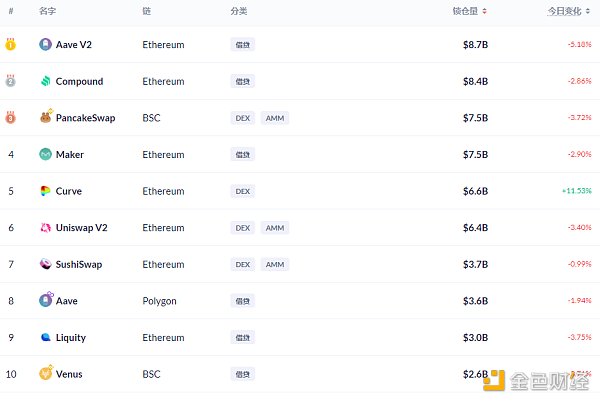The height and width of the screenshot is (402, 600).
Task: Click the Venus protocol logo icon
Action: tap(45, 374)
